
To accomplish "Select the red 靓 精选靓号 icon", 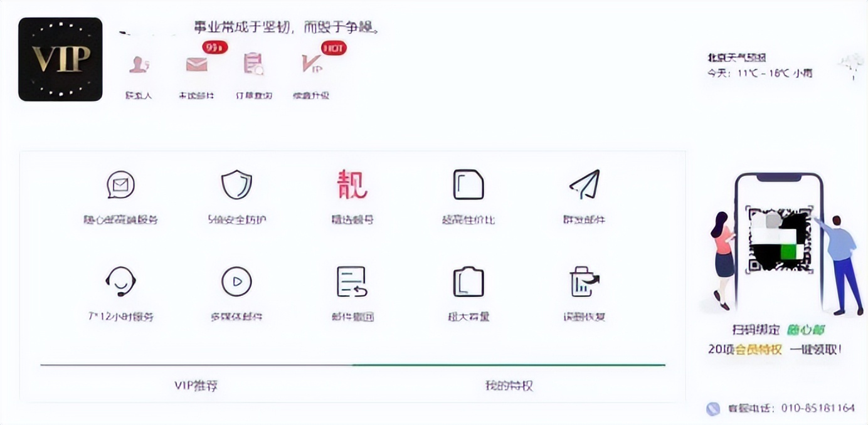I will (352, 185).
